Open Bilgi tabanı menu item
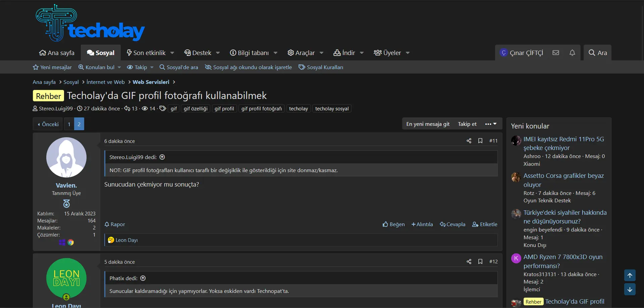The height and width of the screenshot is (308, 644). point(249,53)
